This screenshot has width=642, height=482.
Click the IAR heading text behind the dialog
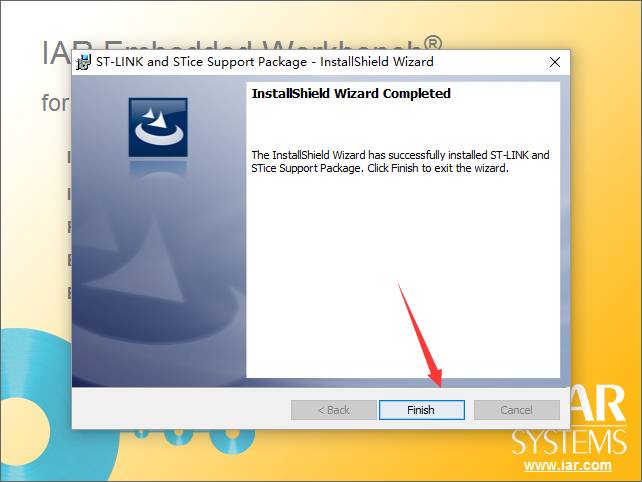(x=57, y=53)
